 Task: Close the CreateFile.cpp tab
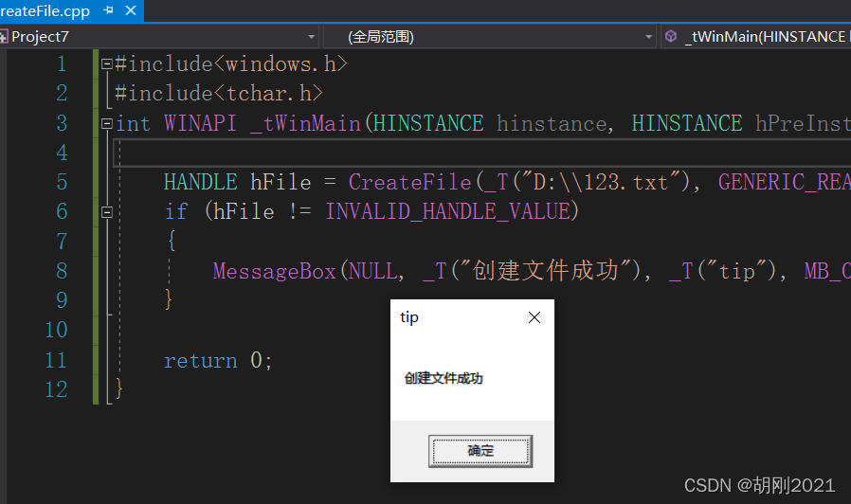(x=131, y=10)
